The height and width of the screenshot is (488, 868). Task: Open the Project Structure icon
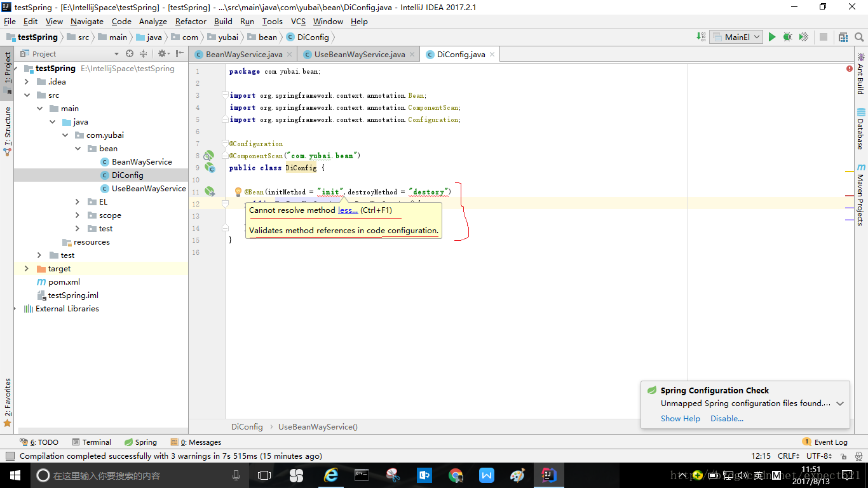pos(843,37)
